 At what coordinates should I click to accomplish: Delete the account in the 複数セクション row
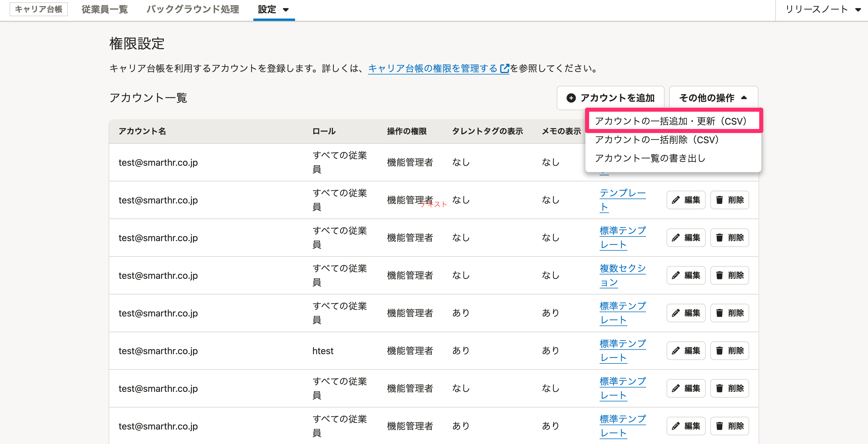[x=729, y=275]
